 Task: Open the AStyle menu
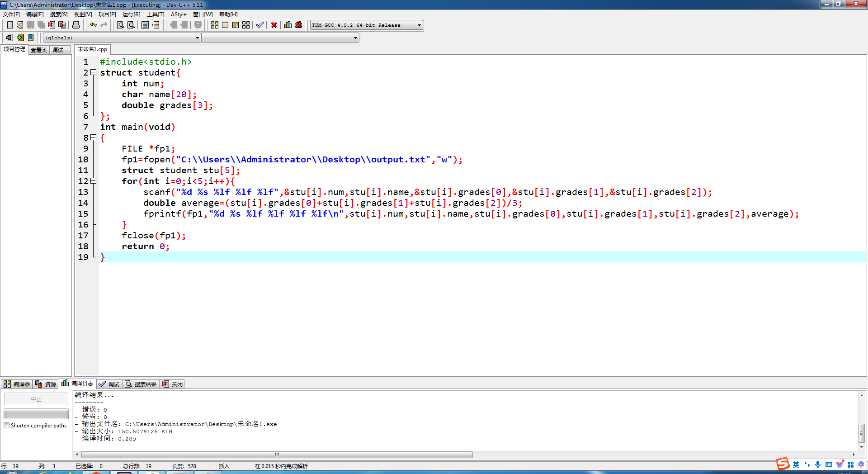coord(179,14)
